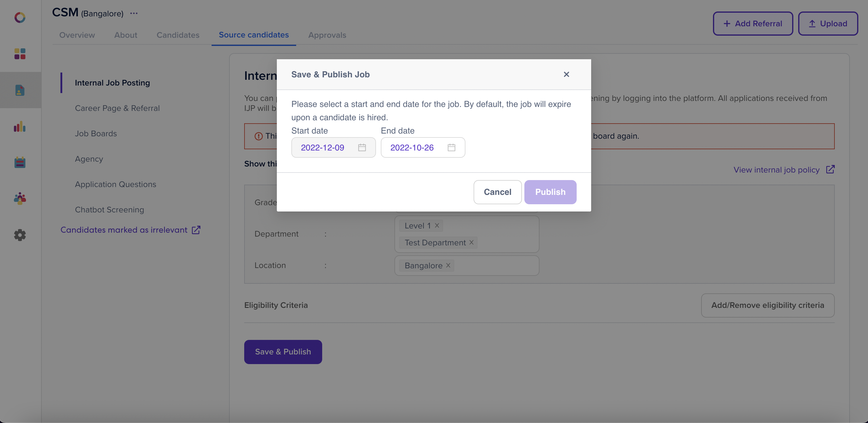Open the analytics bar chart icon
The height and width of the screenshot is (423, 868).
(x=20, y=127)
